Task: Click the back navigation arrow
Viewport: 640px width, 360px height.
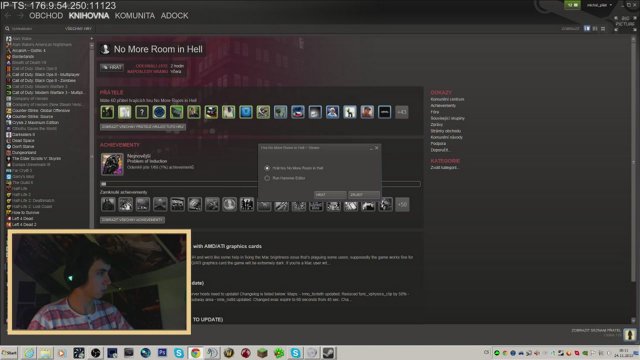Action: click(8, 16)
